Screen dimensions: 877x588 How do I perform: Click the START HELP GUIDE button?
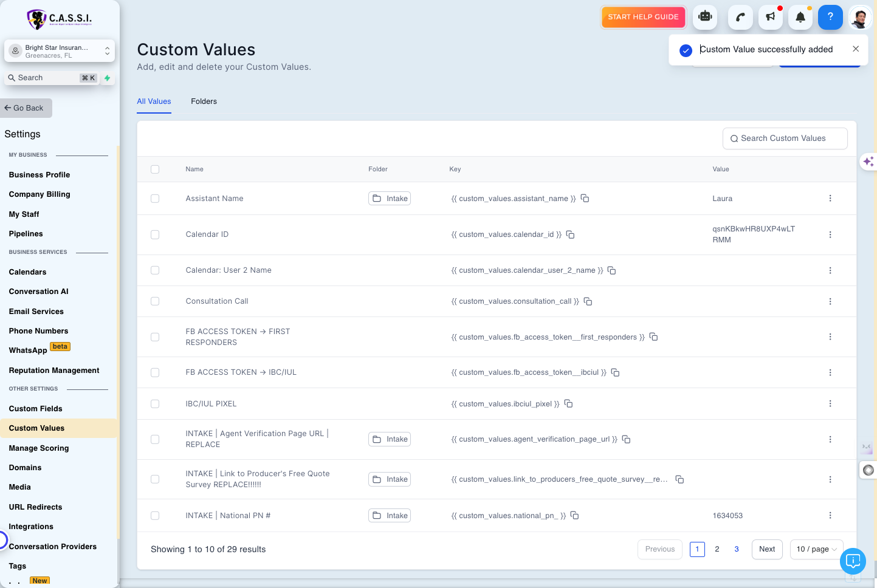pos(643,17)
